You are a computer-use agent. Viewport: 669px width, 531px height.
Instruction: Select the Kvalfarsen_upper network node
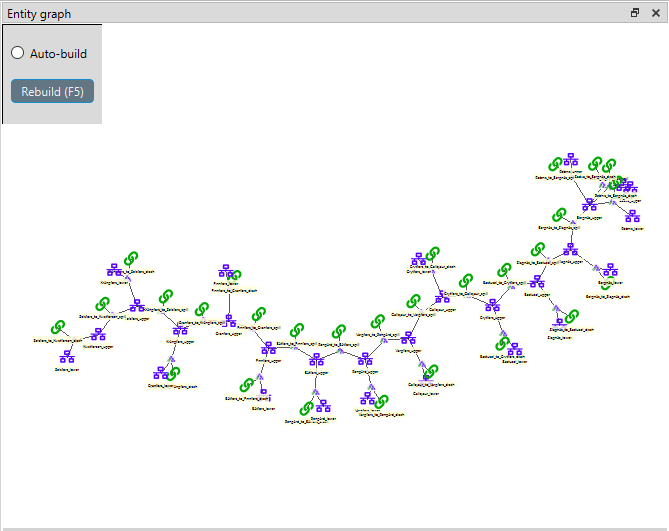(x=98, y=334)
